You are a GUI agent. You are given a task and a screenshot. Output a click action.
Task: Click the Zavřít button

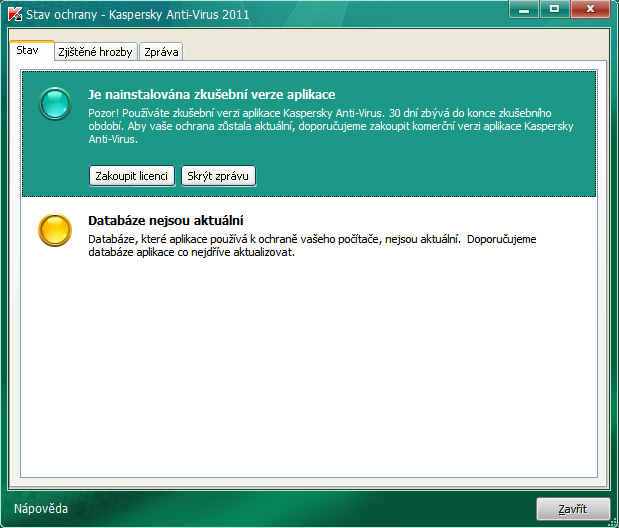coord(573,509)
